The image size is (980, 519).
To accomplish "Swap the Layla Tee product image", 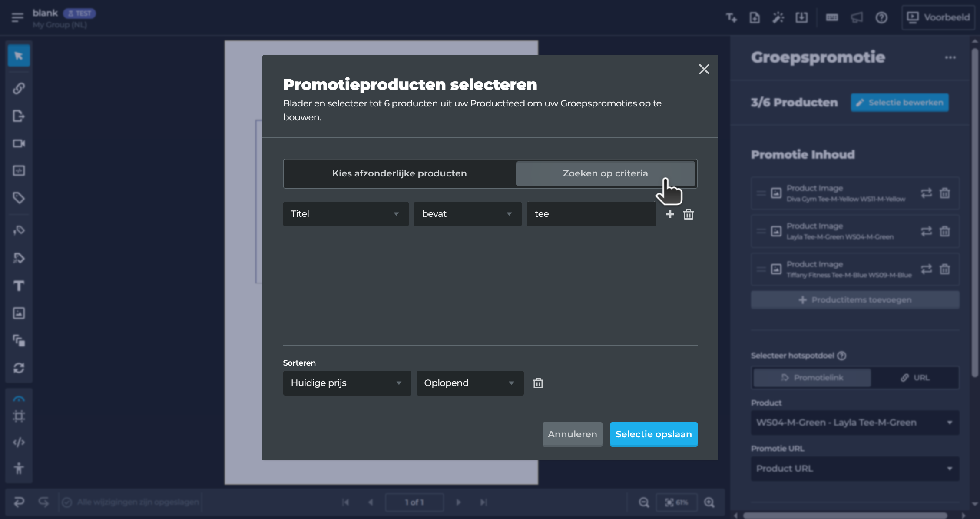I will click(x=927, y=231).
